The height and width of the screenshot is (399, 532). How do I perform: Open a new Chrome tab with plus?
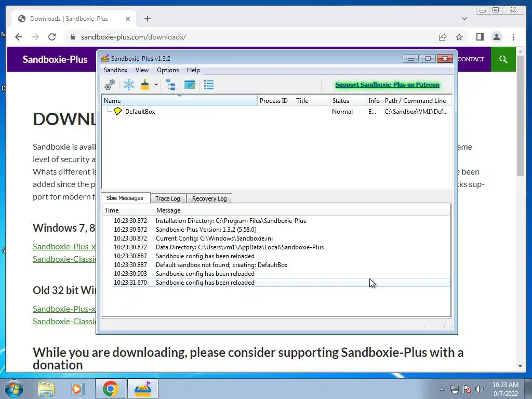click(x=147, y=19)
